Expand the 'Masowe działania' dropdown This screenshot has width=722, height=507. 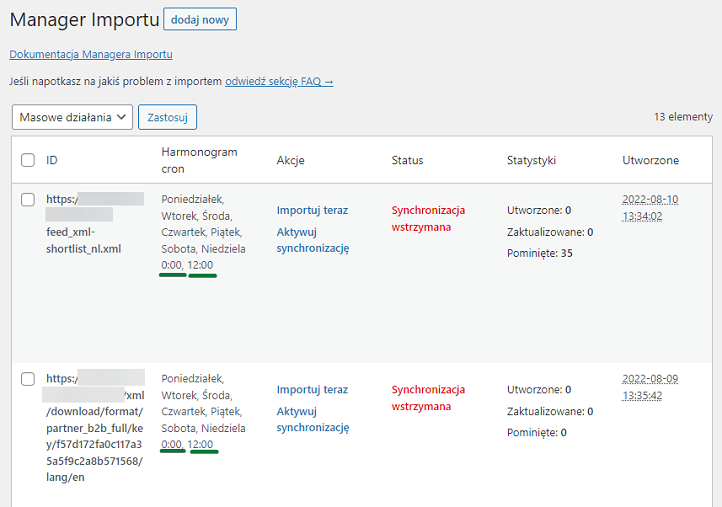[73, 117]
